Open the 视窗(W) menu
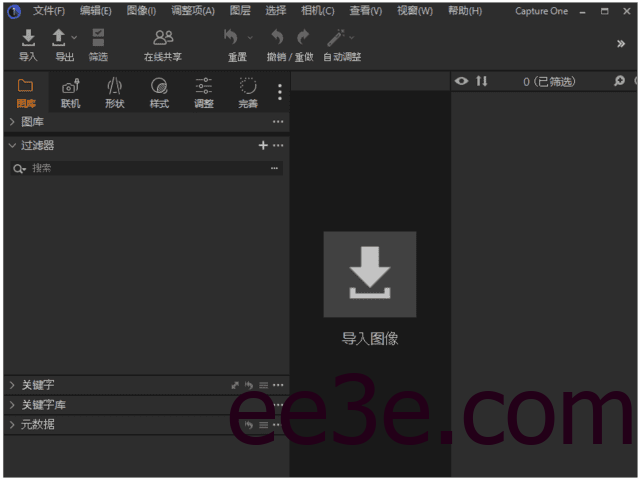Image resolution: width=640 pixels, height=480 pixels. (x=415, y=11)
